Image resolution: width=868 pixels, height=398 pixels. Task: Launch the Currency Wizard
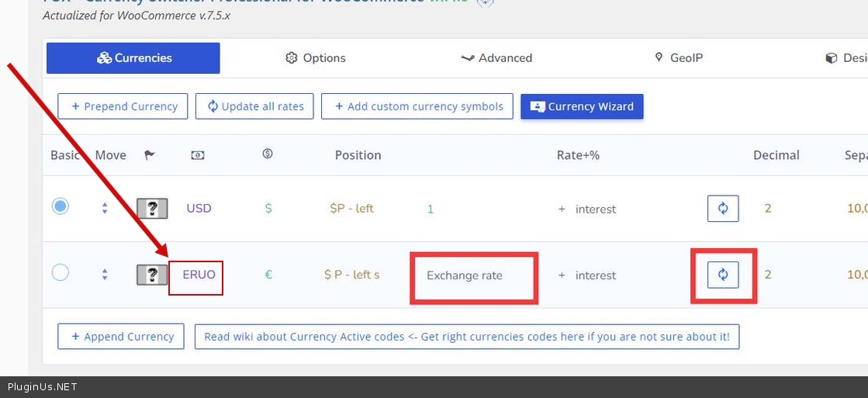(582, 107)
